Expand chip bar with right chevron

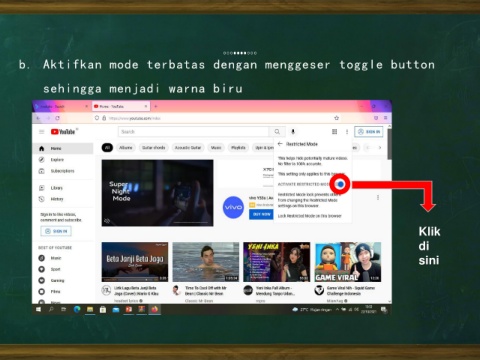(x=380, y=147)
